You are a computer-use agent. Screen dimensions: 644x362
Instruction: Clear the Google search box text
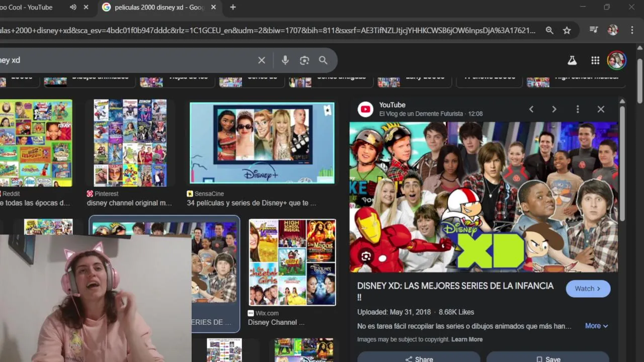262,60
